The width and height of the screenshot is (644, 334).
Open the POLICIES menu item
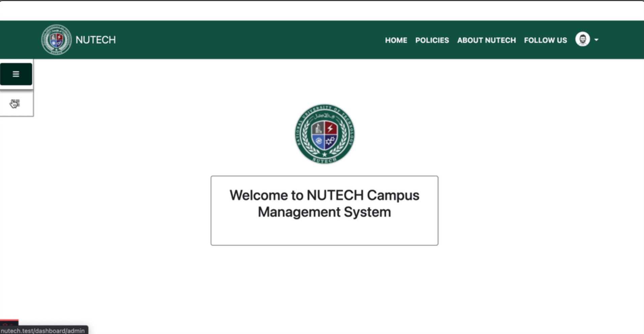(432, 40)
